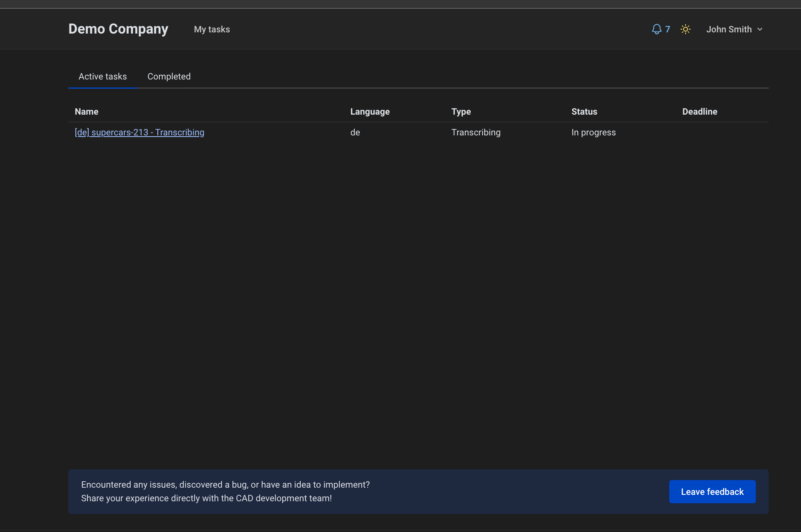Open the [de] supercars-213 - Transcribing task
This screenshot has width=801, height=532.
pyautogui.click(x=139, y=132)
